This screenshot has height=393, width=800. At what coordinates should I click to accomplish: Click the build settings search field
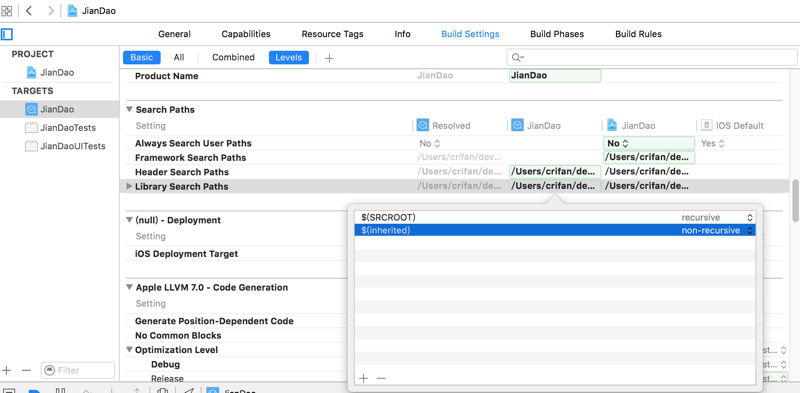tap(652, 57)
